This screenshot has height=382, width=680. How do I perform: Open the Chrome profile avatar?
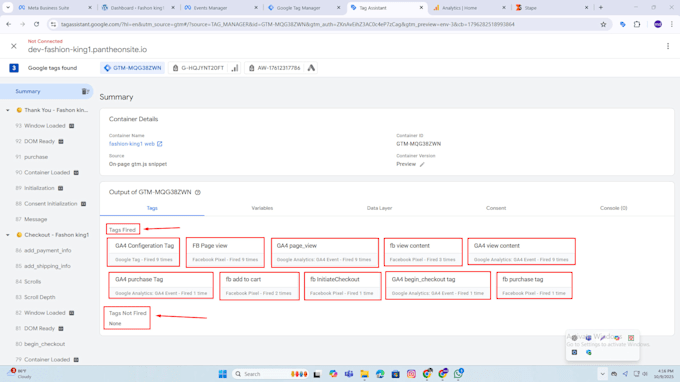pyautogui.click(x=658, y=24)
